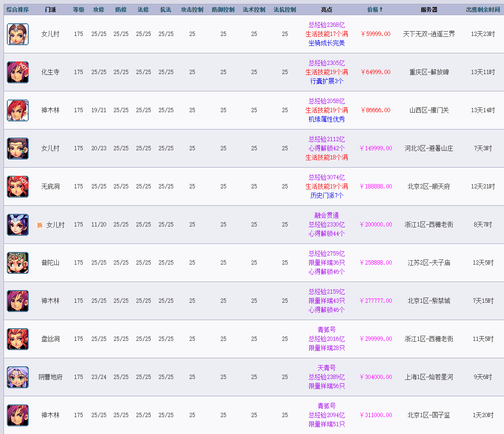Open avatar of 盘丝洞 ￥299999.00 listing
This screenshot has width=504, height=434.
(x=18, y=339)
